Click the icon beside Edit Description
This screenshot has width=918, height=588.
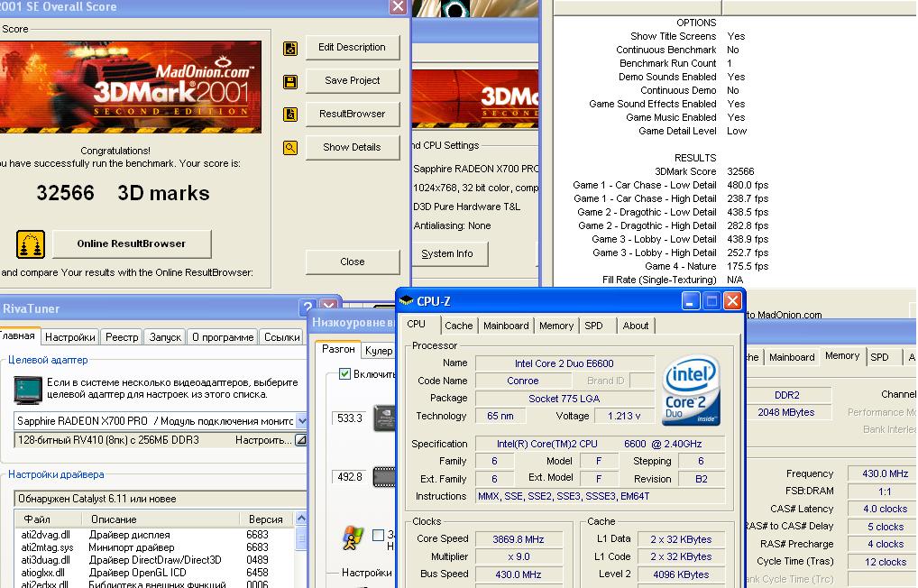coord(289,48)
